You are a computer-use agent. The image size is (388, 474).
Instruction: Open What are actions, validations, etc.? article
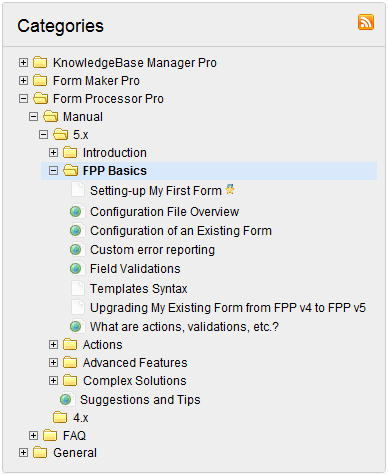(x=184, y=327)
